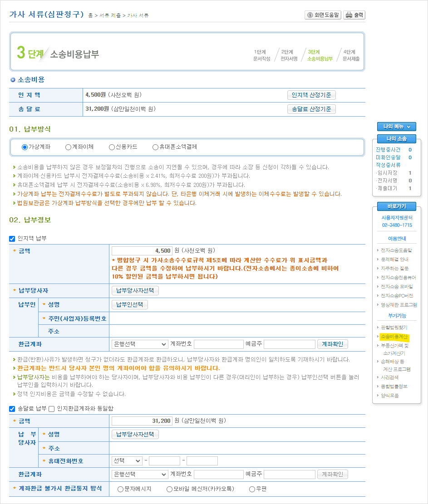Open 전자소송PC버전 menu item

coord(397,296)
